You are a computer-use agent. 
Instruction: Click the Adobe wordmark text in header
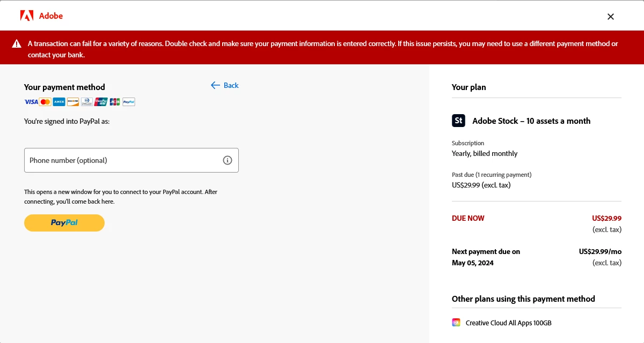click(51, 16)
